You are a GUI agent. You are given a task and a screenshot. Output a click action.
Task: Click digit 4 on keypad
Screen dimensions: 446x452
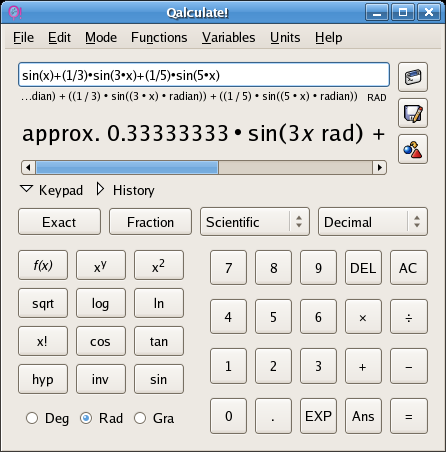click(228, 317)
